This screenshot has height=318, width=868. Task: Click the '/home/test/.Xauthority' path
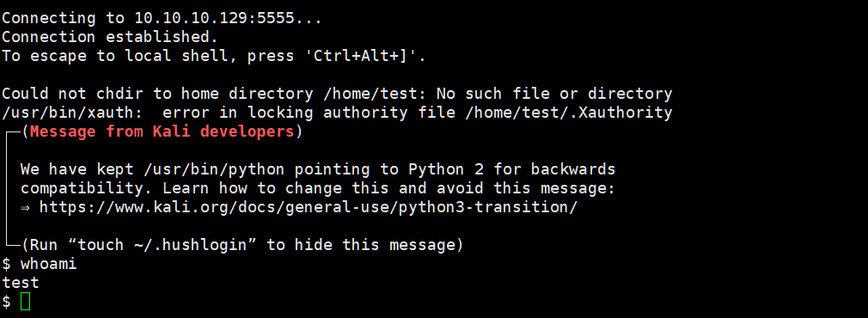(569, 113)
